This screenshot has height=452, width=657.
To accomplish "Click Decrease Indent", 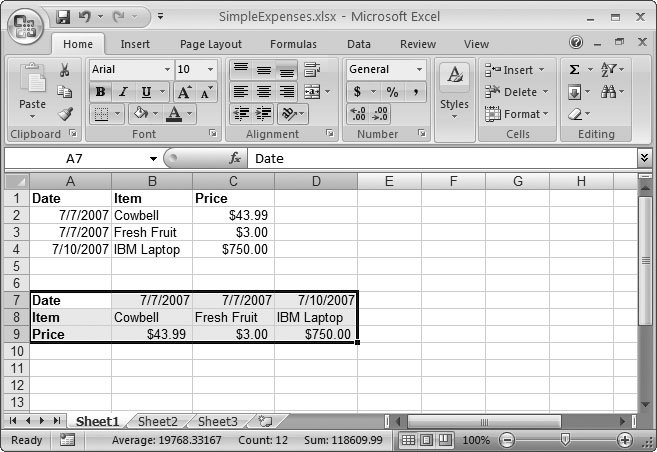I will point(241,114).
